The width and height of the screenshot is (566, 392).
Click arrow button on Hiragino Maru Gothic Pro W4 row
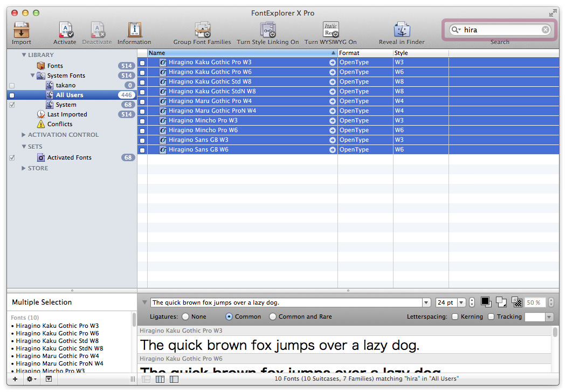pyautogui.click(x=333, y=101)
